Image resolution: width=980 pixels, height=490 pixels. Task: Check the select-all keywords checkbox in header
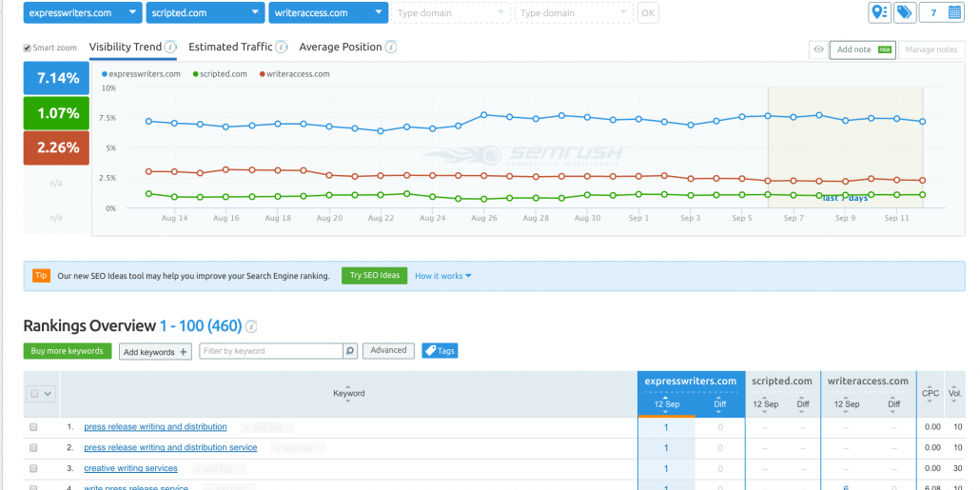point(34,394)
